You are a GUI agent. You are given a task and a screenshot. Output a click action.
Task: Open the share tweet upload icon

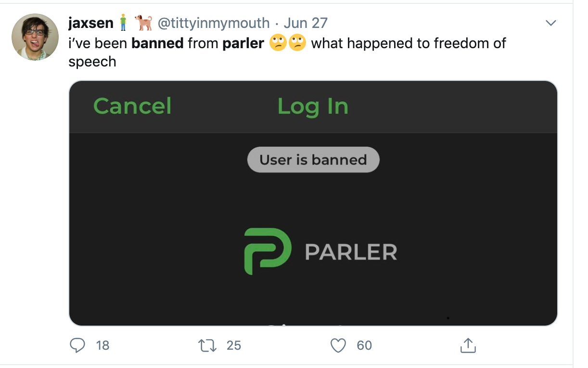[468, 344]
